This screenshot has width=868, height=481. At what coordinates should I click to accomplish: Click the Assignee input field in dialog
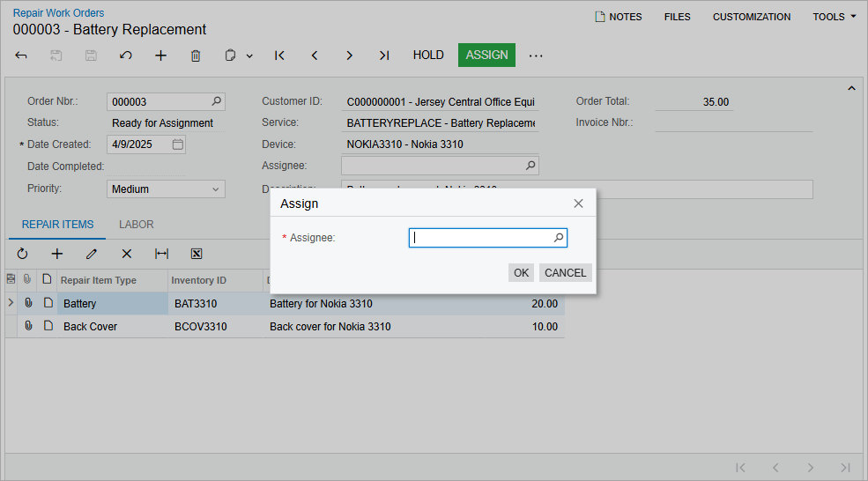pyautogui.click(x=480, y=238)
